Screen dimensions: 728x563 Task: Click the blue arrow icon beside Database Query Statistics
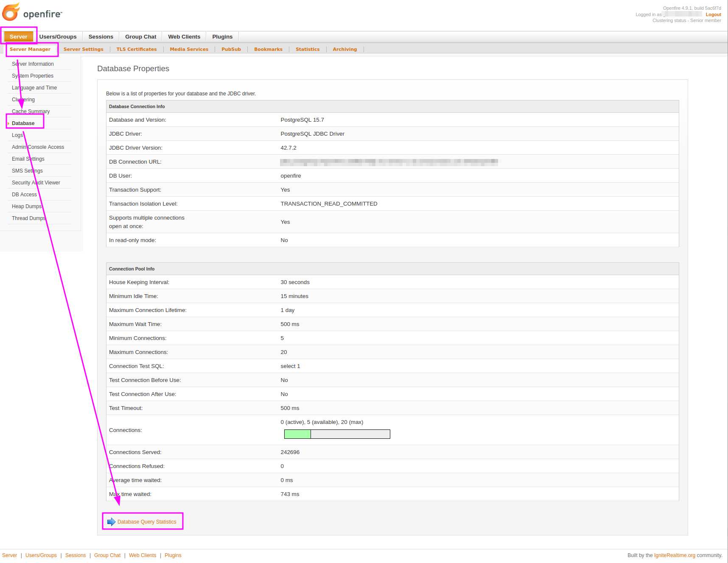[x=111, y=522]
